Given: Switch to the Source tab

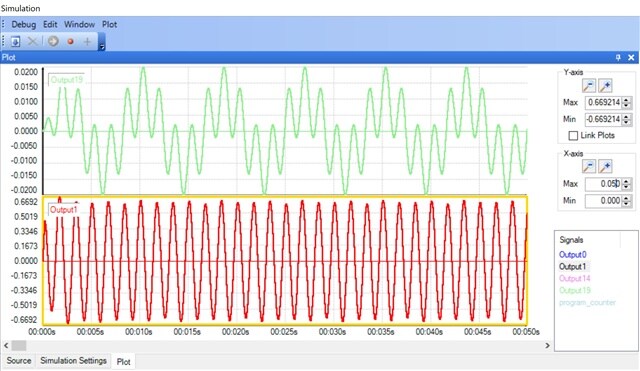Looking at the screenshot, I should 19,361.
